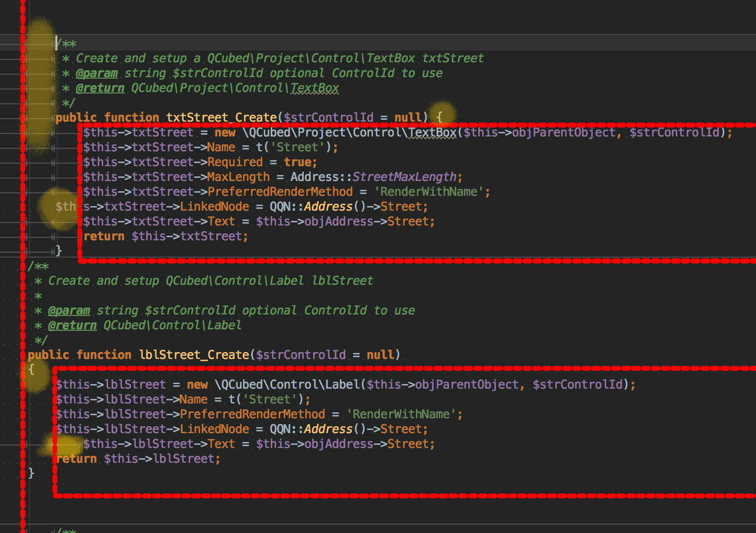Click comment "Create and setup QCubed\Control\Label lblStreet"
The height and width of the screenshot is (533, 756).
210,281
